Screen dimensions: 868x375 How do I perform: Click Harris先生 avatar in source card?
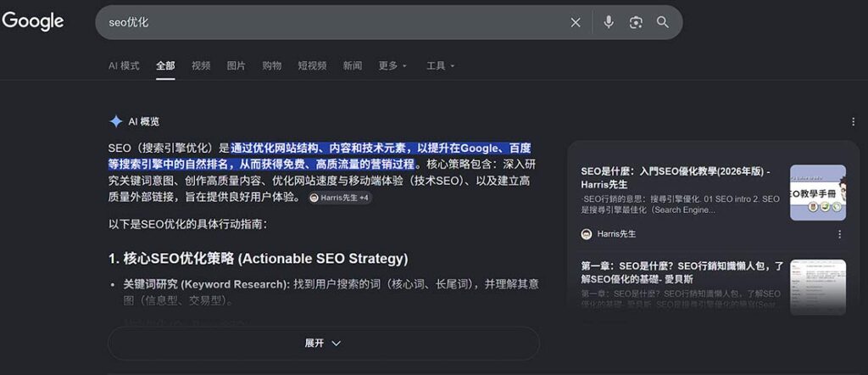click(x=587, y=234)
